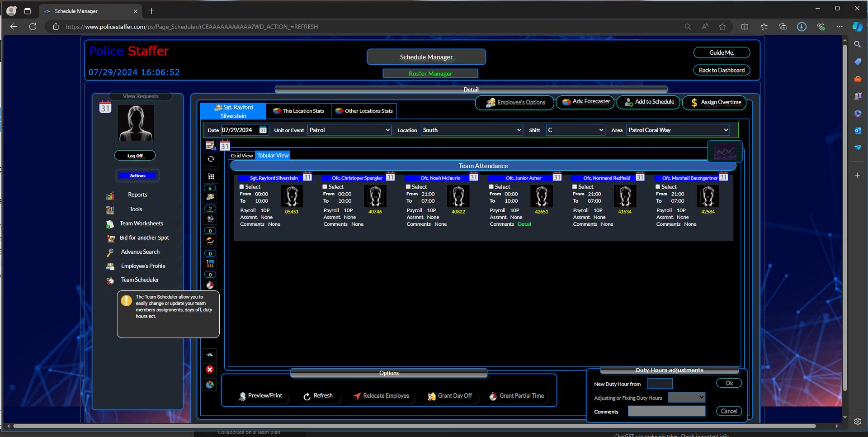
Task: Expand the Location dropdown showing South
Action: coord(472,130)
